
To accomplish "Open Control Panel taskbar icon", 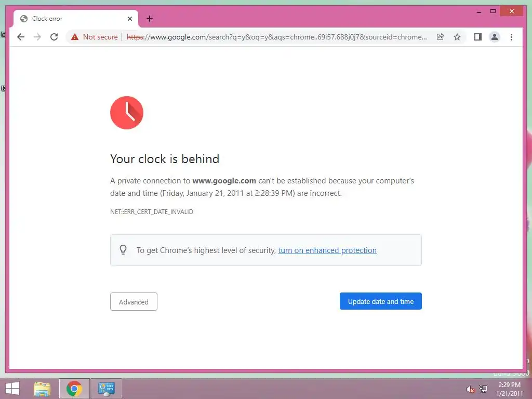I will click(106, 389).
